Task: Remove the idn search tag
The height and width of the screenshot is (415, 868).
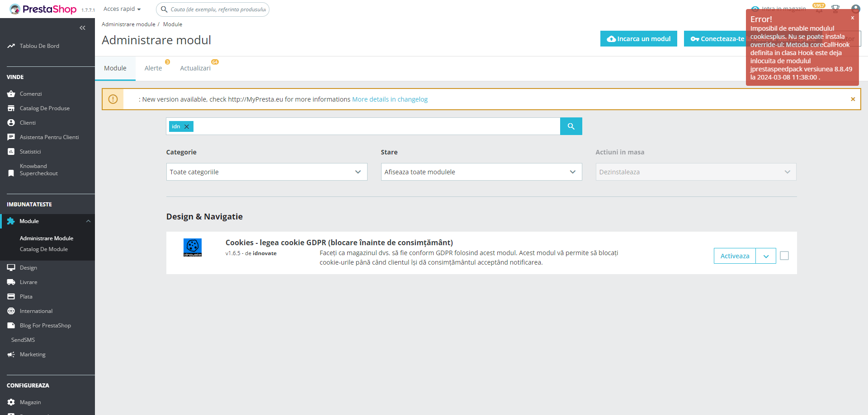Action: (x=187, y=127)
